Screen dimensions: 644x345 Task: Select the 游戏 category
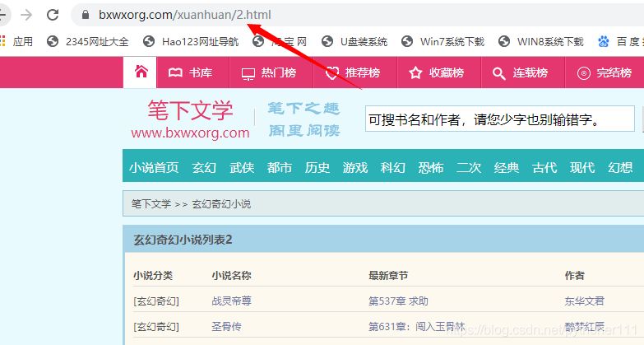(355, 168)
